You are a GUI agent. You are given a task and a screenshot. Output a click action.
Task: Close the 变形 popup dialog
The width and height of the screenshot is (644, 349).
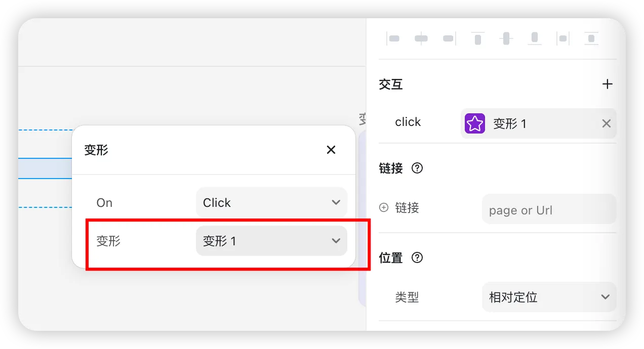point(331,150)
